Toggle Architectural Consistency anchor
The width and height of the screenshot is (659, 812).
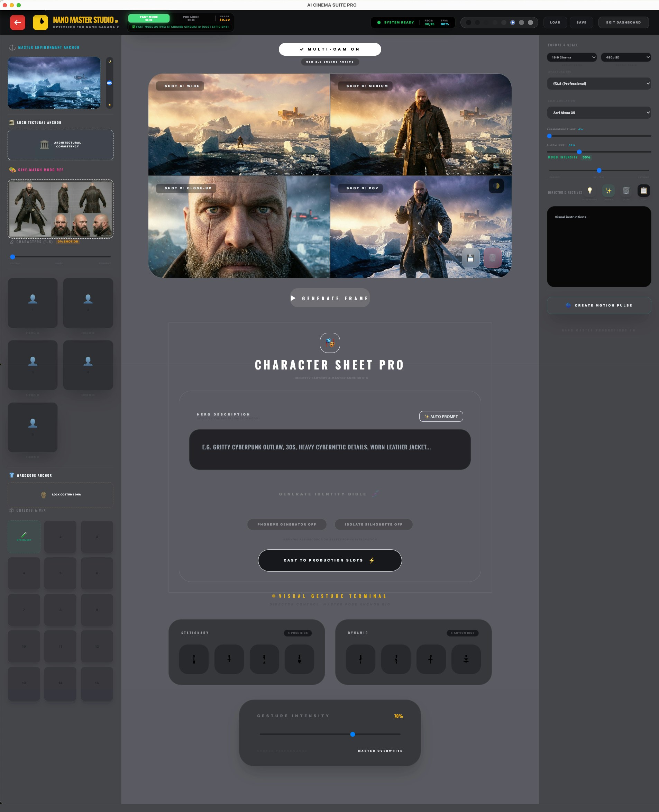[60, 145]
